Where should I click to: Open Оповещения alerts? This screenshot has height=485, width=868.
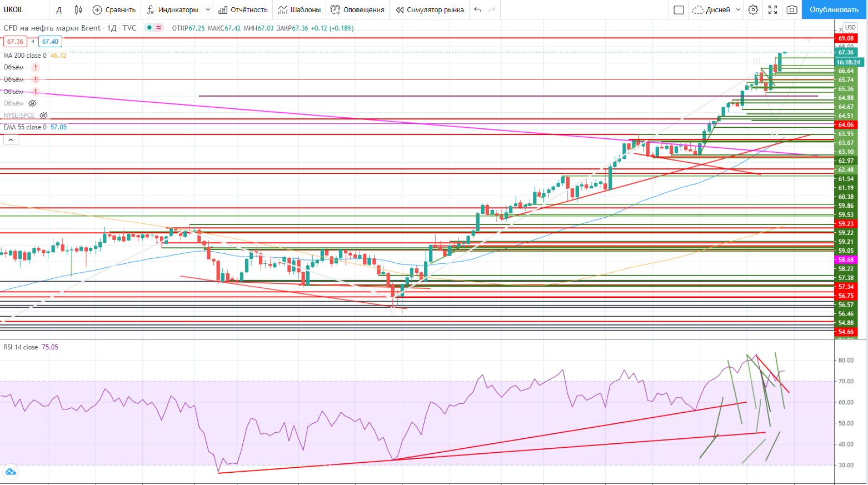click(357, 9)
